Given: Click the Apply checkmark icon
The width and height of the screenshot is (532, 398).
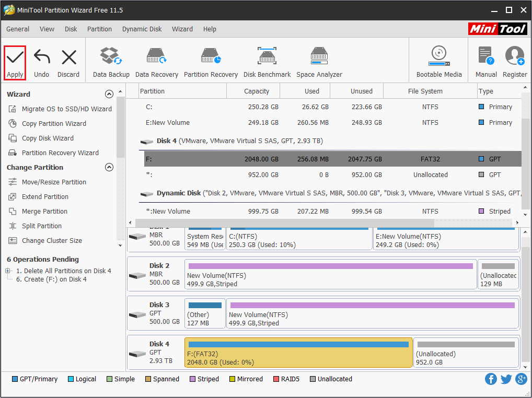Looking at the screenshot, I should coord(15,57).
